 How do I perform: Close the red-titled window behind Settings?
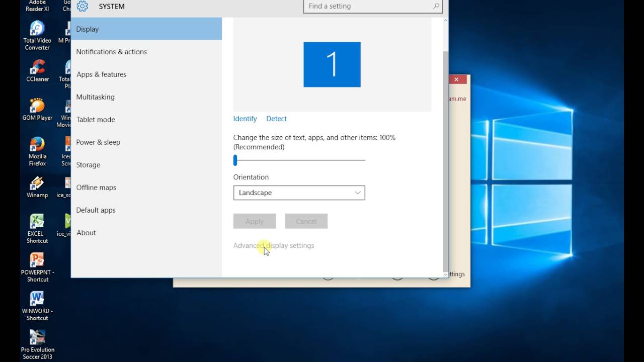tap(456, 79)
